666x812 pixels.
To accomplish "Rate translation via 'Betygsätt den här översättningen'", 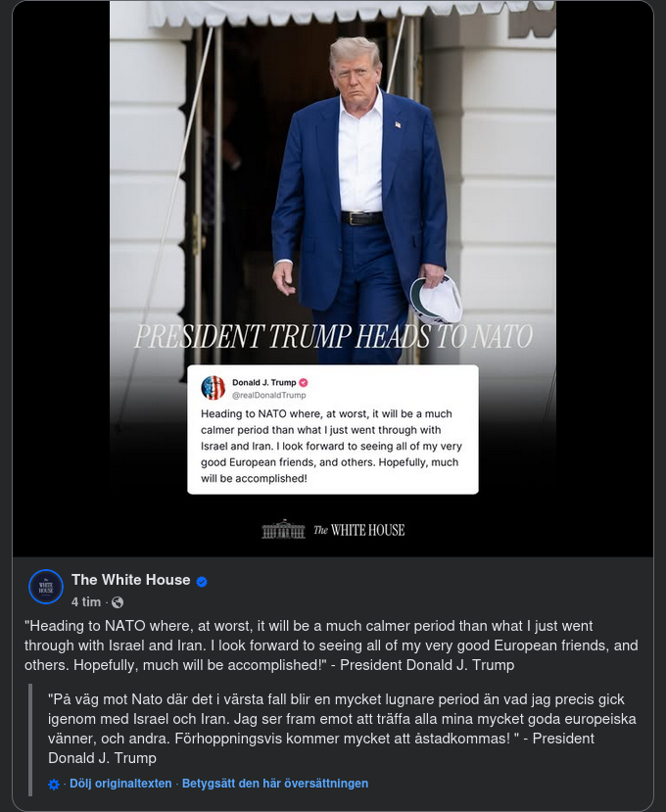I will click(x=275, y=784).
